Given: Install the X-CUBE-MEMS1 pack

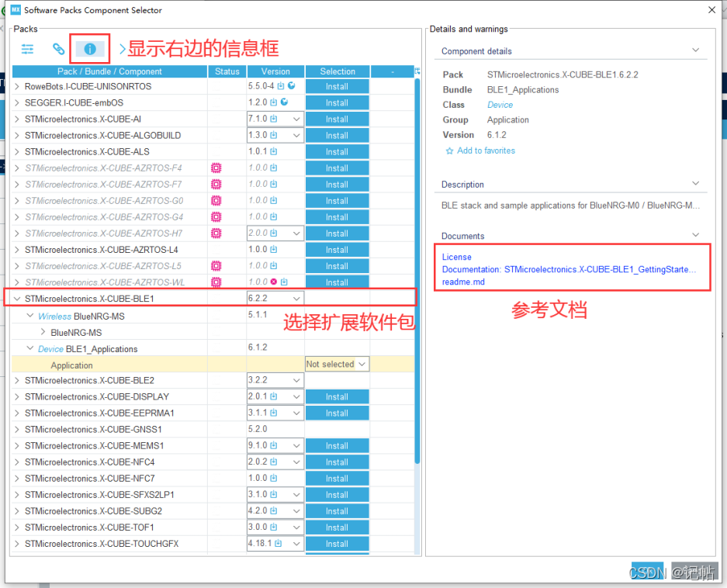Looking at the screenshot, I should pos(337,445).
